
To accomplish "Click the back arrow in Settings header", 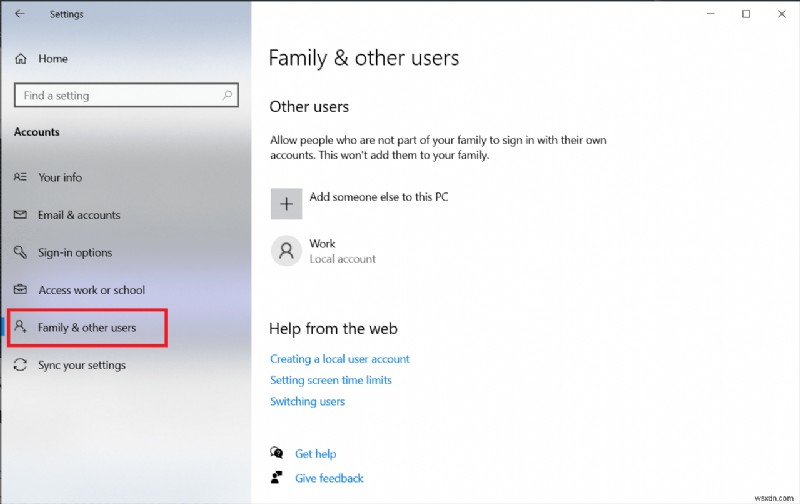I will pyautogui.click(x=20, y=14).
